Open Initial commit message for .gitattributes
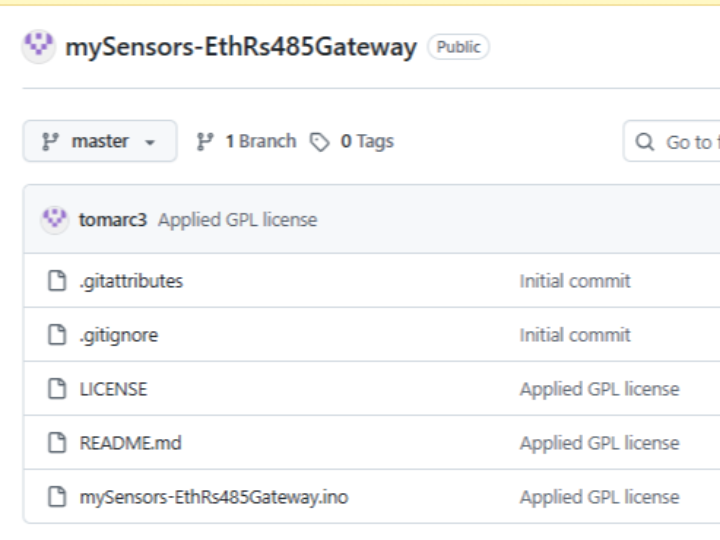 (575, 281)
